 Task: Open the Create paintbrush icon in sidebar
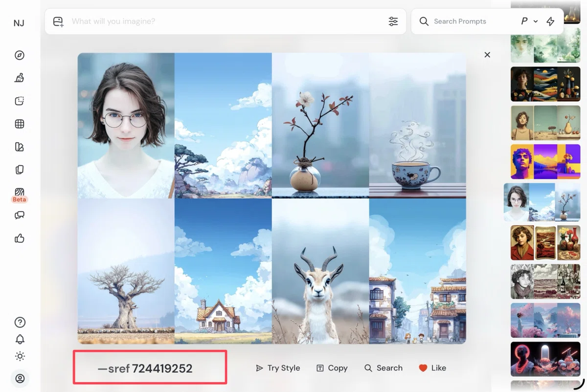pos(20,78)
